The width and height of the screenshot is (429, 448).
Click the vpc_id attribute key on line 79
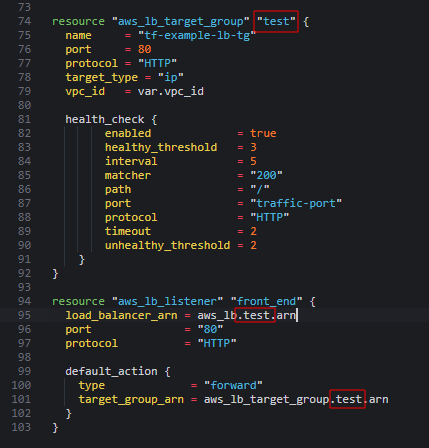tap(85, 91)
